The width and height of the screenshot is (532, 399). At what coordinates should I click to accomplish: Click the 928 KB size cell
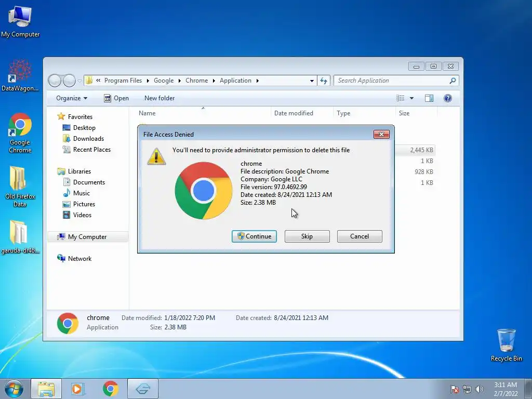tap(424, 171)
